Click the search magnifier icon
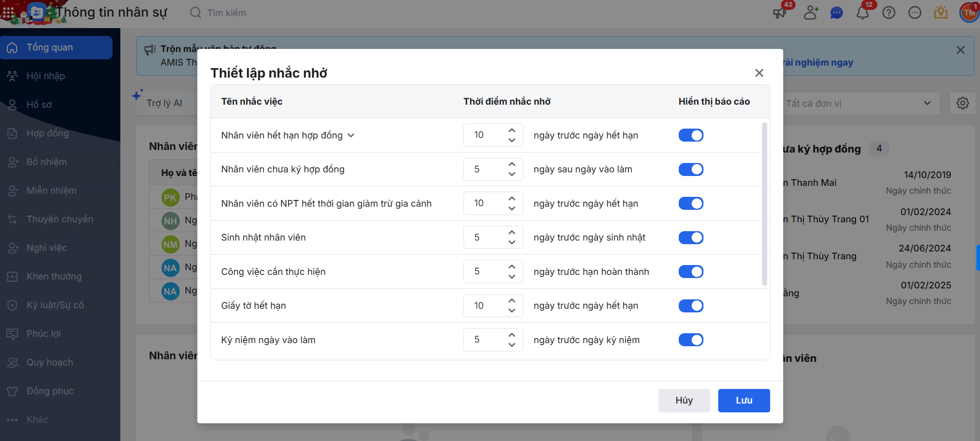Image resolution: width=980 pixels, height=441 pixels. (x=195, y=12)
